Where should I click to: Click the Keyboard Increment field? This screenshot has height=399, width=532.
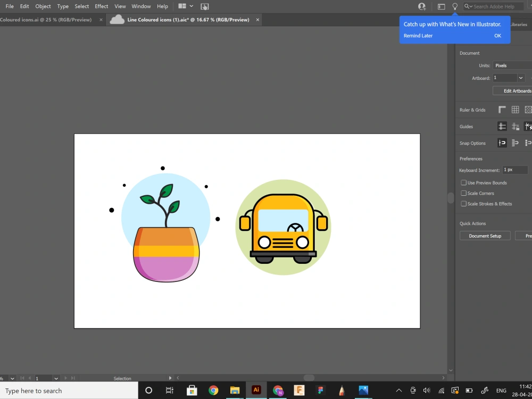(x=515, y=170)
